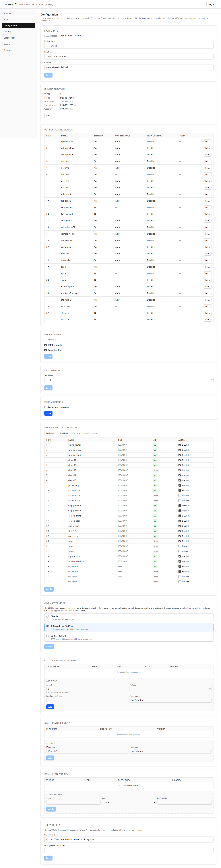Click the System name input field
Screen dimensions: 221x868
coord(129,46)
